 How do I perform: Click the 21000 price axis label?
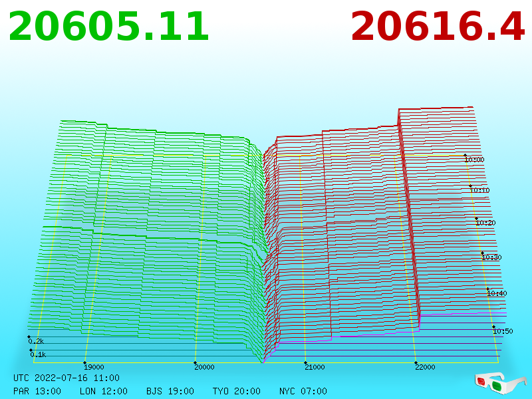[315, 367]
